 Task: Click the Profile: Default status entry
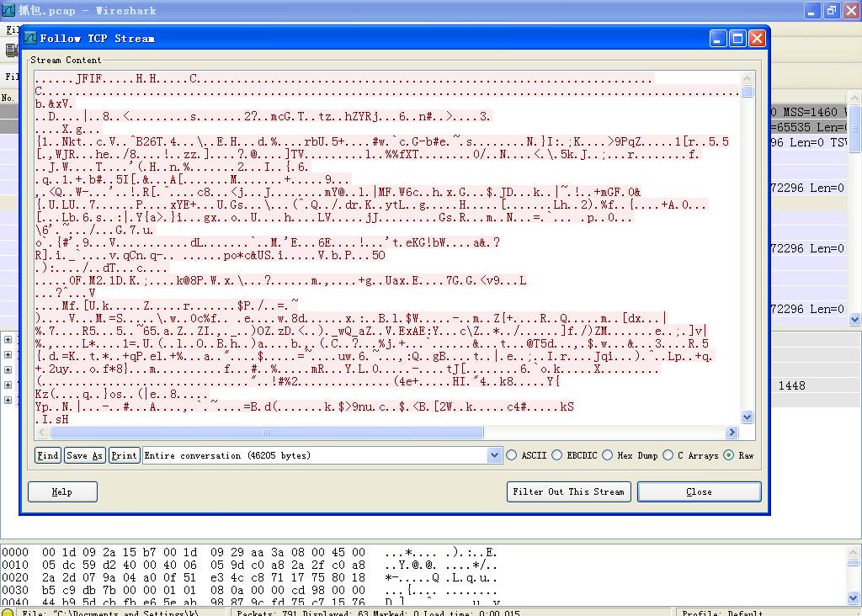721,613
